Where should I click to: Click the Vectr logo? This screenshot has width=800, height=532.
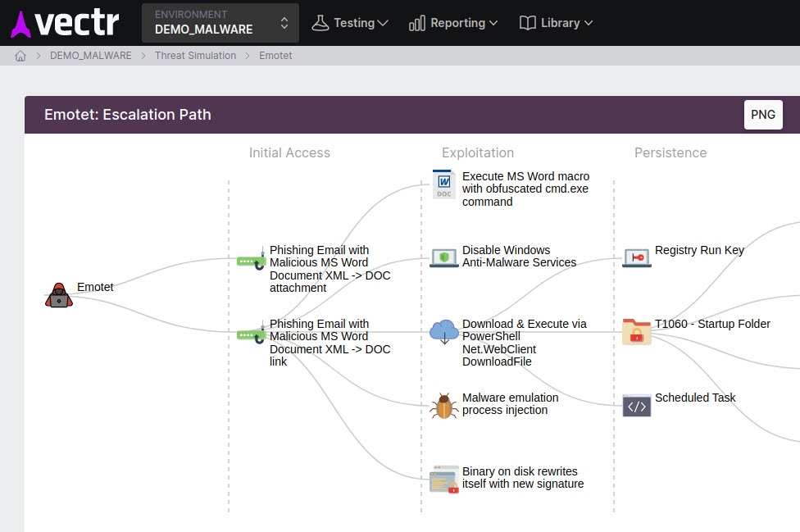point(65,23)
